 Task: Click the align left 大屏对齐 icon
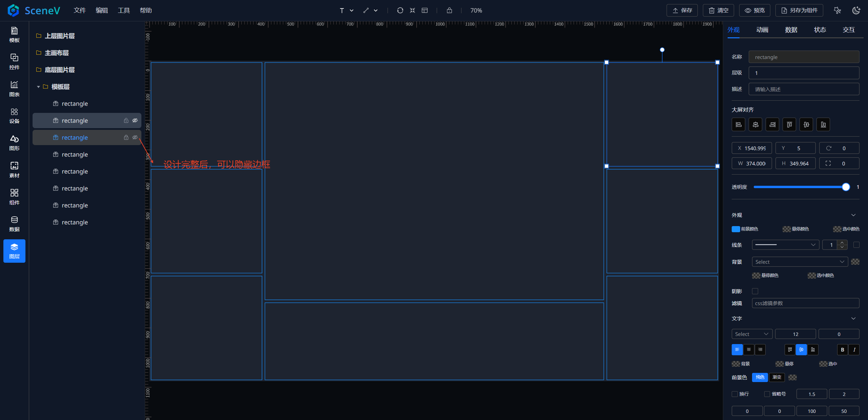pyautogui.click(x=738, y=124)
